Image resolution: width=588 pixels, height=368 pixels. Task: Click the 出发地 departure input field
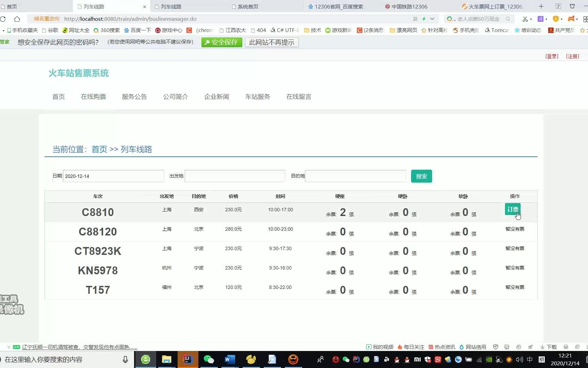(x=235, y=176)
